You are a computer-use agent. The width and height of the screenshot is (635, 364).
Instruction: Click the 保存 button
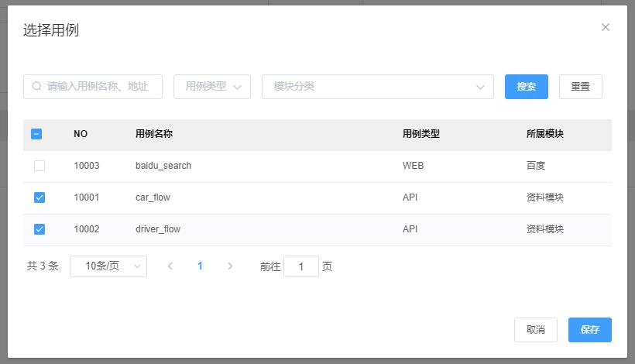point(590,330)
